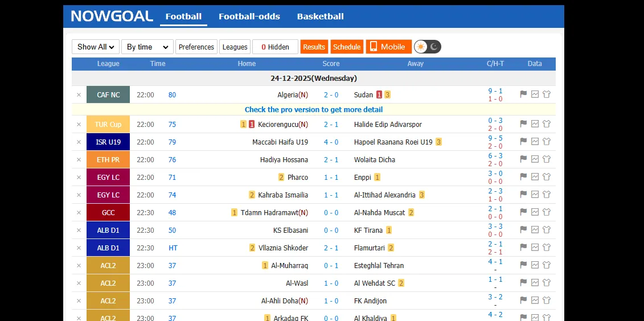Click the orange Schedule button
The width and height of the screenshot is (644, 321).
(347, 47)
